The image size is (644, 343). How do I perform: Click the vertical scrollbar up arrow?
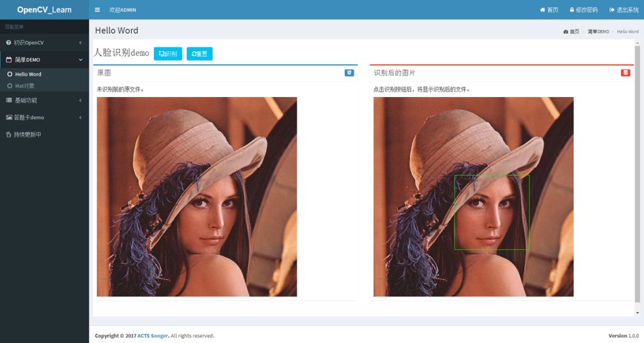point(637,43)
